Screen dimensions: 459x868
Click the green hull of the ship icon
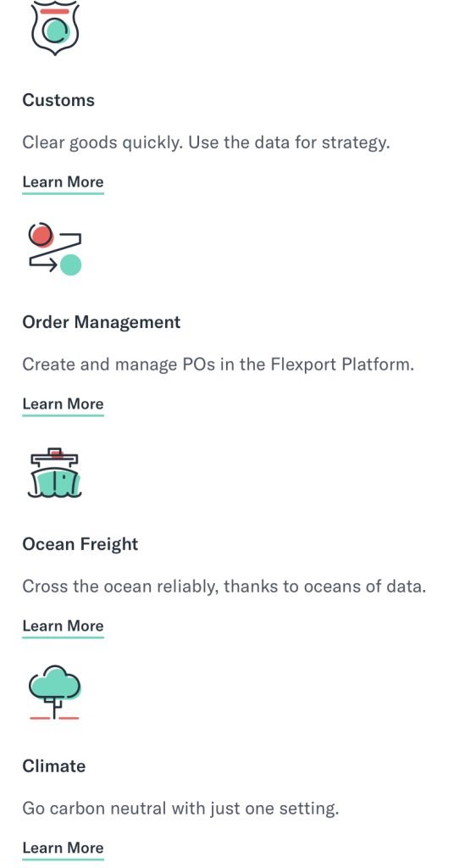point(55,482)
